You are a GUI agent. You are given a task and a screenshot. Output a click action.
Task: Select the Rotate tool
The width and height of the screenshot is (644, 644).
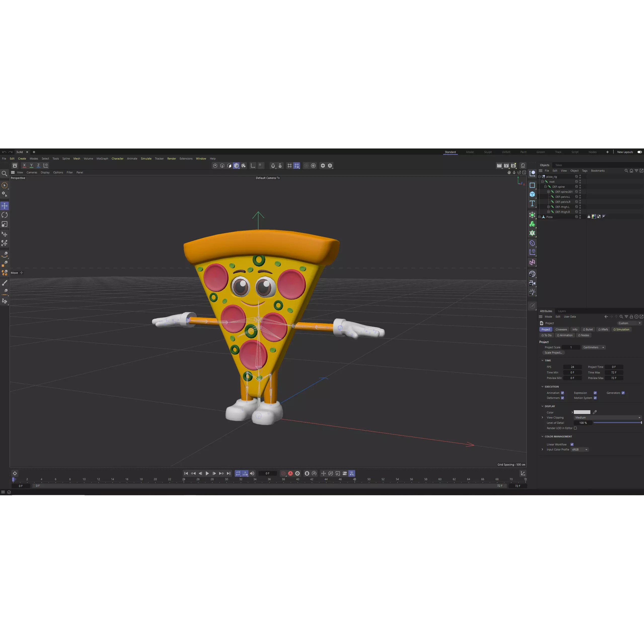click(x=5, y=215)
